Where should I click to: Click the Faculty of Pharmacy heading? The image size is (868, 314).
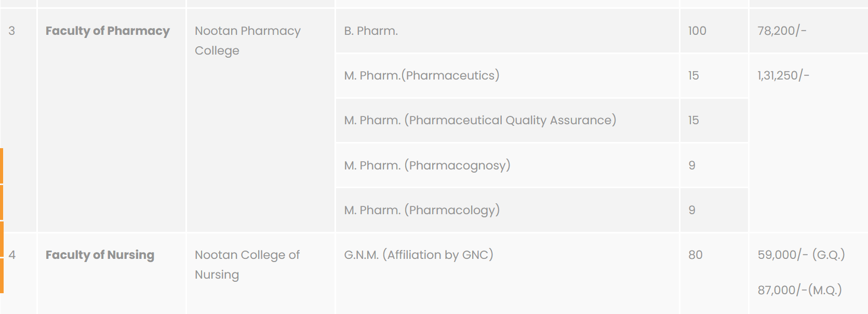[x=108, y=31]
